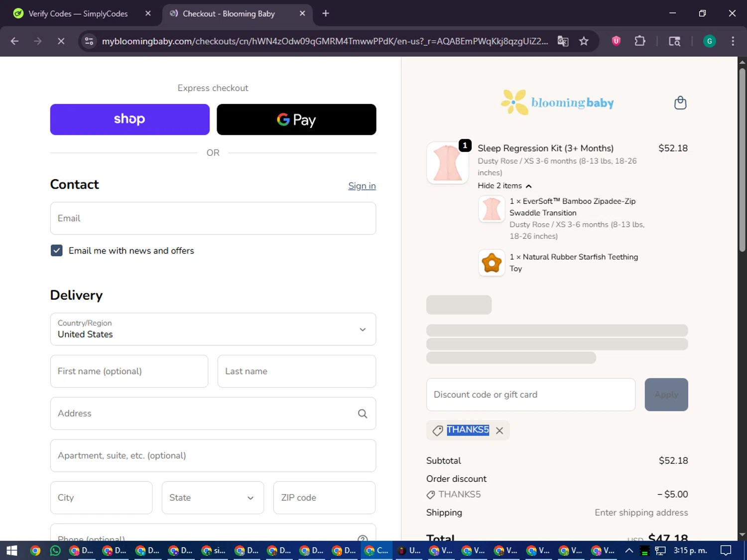Click the Address input field
Image resolution: width=747 pixels, height=560 pixels.
click(x=213, y=414)
